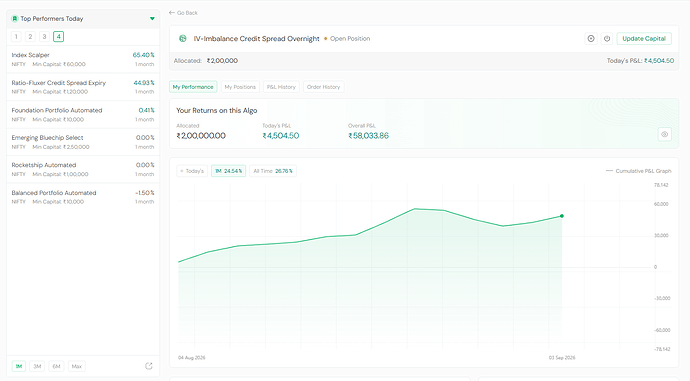Click the Top Performers badge icon
The height and width of the screenshot is (381, 690).
[15, 18]
